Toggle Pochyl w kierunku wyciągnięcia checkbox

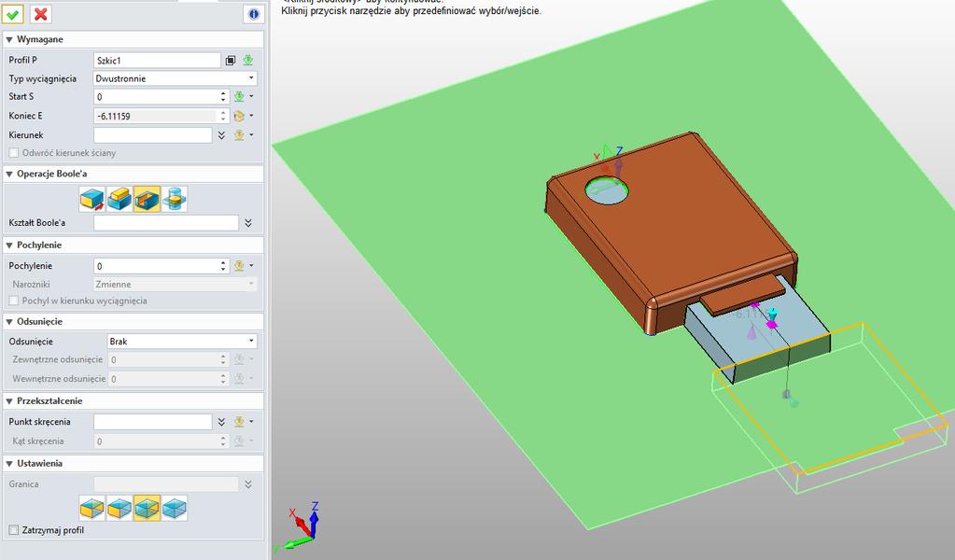click(x=13, y=301)
